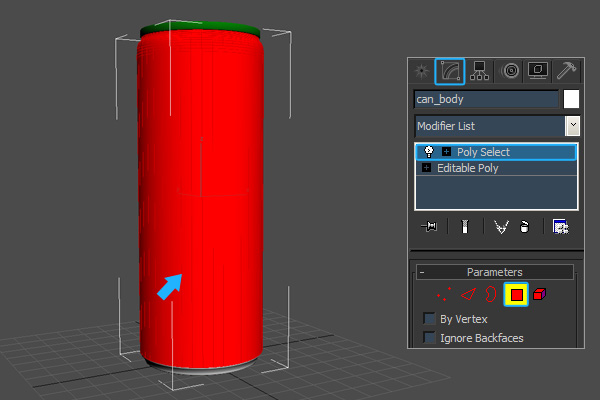
Task: Toggle Show End Result button
Action: click(x=465, y=226)
